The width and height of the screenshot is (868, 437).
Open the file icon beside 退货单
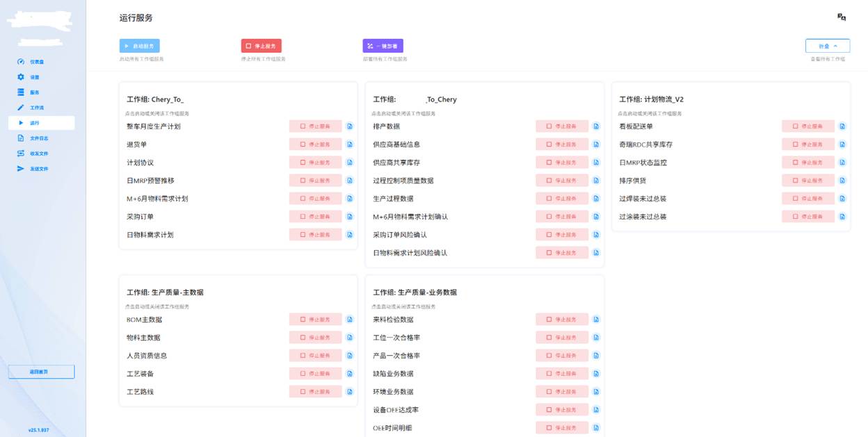pyautogui.click(x=350, y=145)
